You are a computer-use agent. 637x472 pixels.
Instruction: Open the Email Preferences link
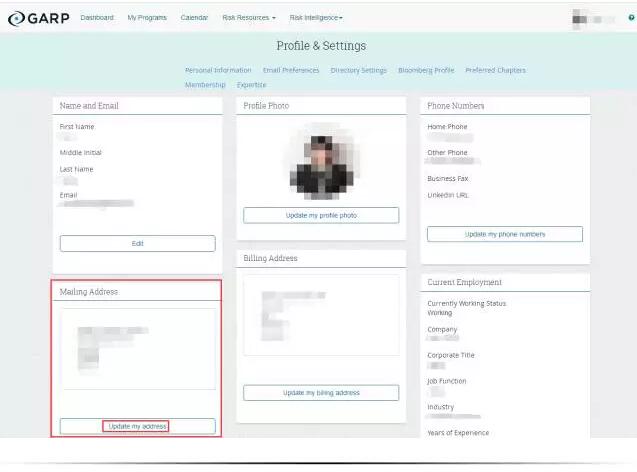click(x=291, y=70)
